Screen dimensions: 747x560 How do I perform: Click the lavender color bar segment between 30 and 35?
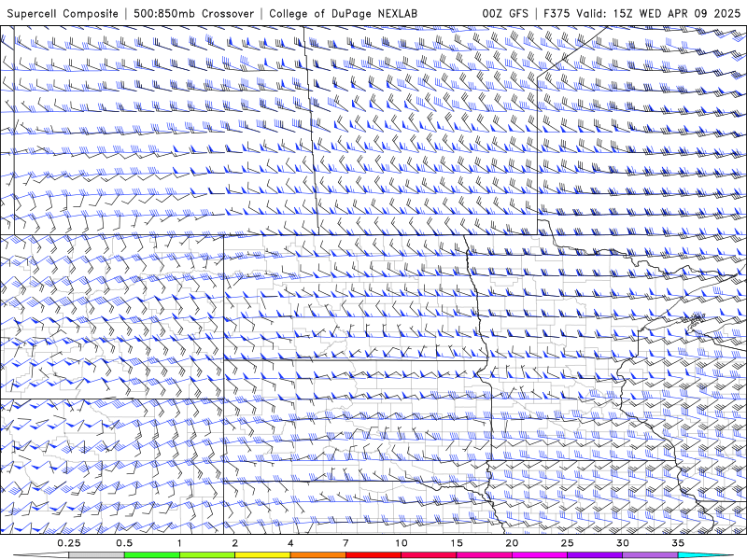tap(650, 555)
